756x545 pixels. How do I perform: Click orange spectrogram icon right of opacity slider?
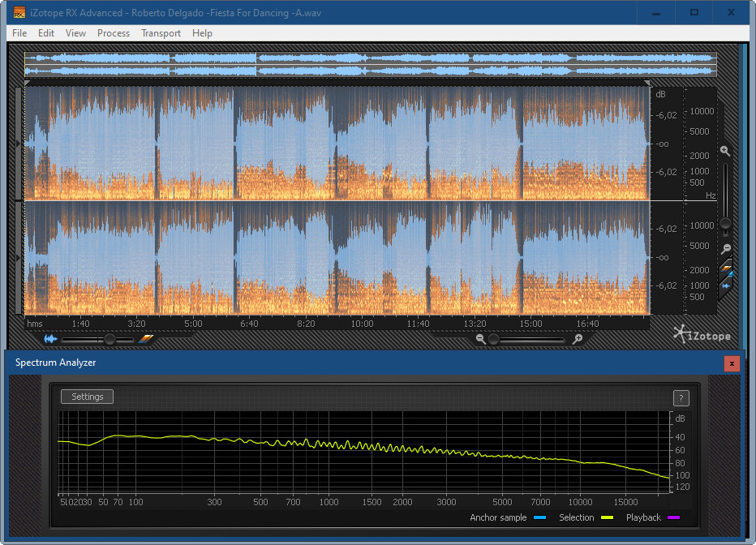coord(146,339)
